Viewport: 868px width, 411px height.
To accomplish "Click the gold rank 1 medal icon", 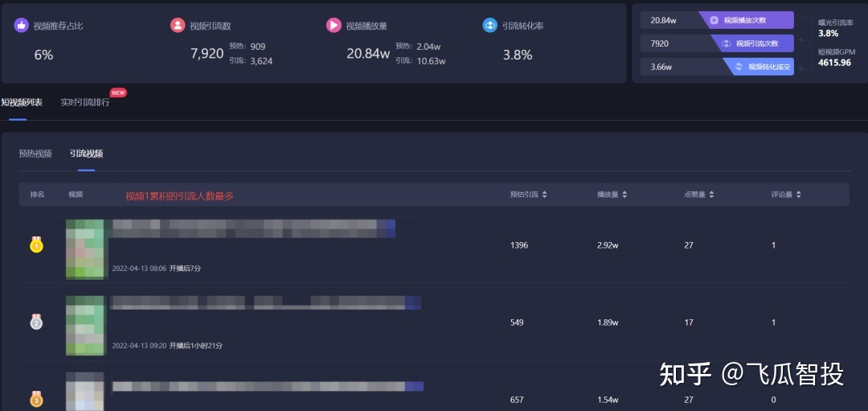I will (x=36, y=245).
